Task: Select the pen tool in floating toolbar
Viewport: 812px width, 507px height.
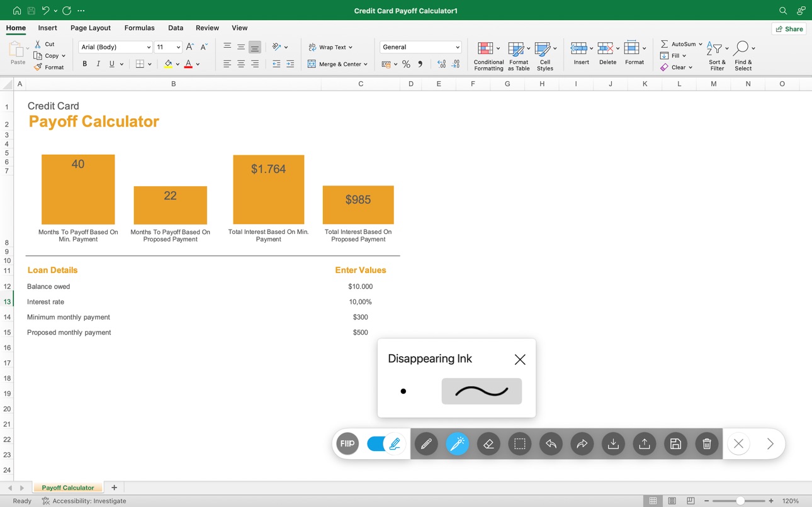Action: (426, 444)
